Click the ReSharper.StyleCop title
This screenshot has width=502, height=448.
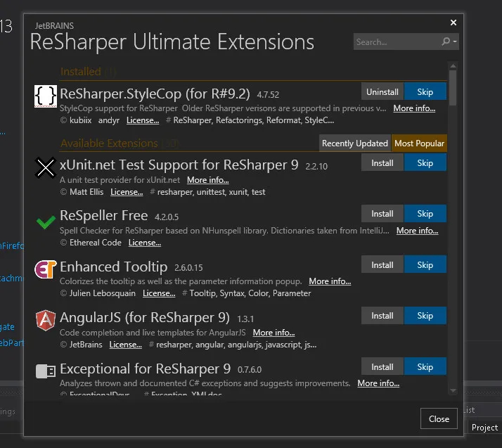[x=155, y=94]
